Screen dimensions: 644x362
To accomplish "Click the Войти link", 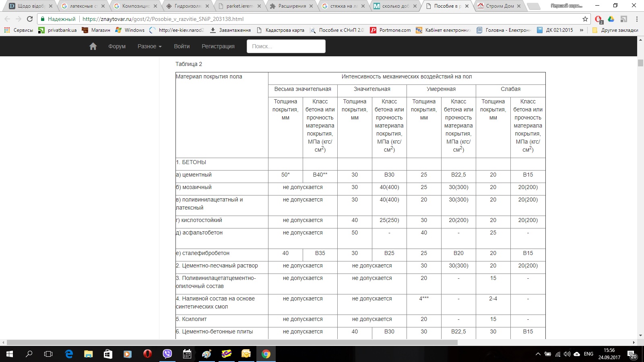I will tap(182, 46).
